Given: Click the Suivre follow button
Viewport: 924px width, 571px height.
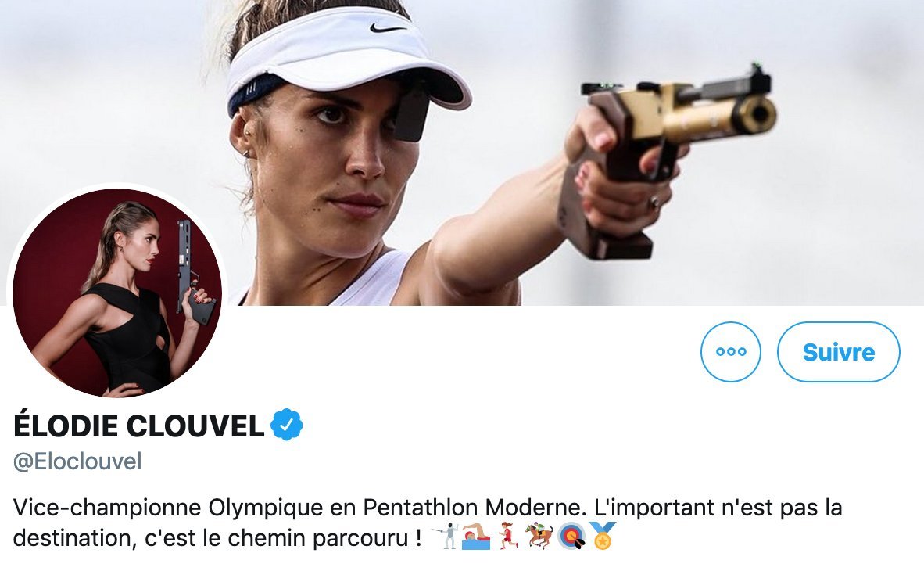Looking at the screenshot, I should (x=839, y=351).
